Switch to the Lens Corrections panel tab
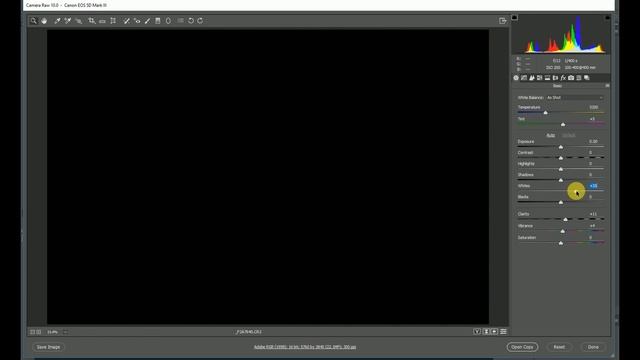Viewport: 640px width, 360px height. coord(555,78)
